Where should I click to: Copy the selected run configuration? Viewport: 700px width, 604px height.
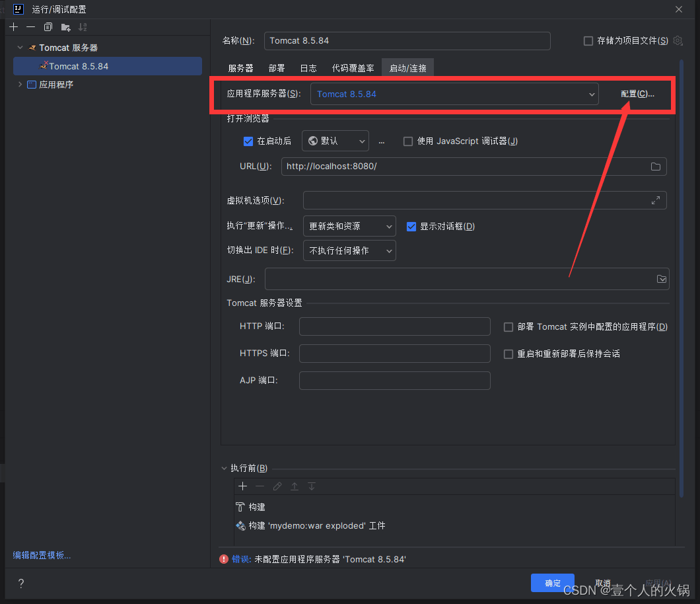pos(48,27)
